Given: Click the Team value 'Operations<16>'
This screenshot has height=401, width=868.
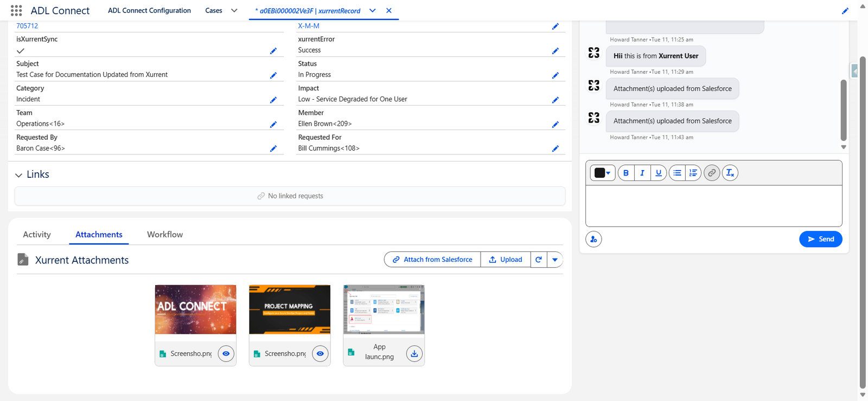Looking at the screenshot, I should point(40,124).
